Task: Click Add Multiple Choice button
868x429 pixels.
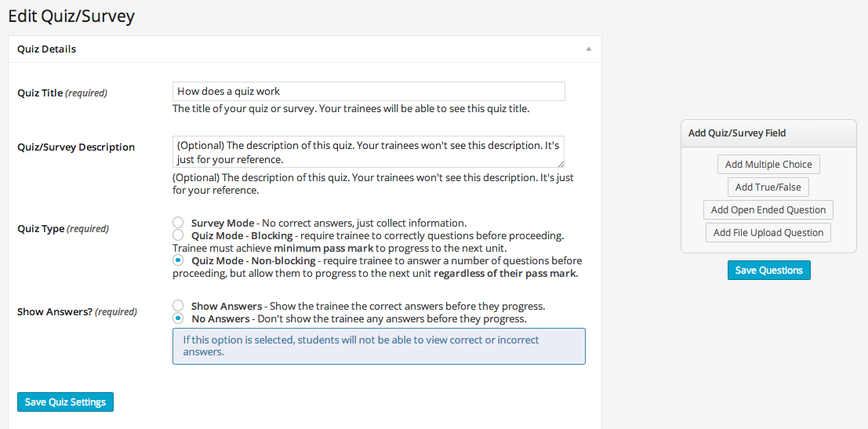Action: pyautogui.click(x=768, y=165)
